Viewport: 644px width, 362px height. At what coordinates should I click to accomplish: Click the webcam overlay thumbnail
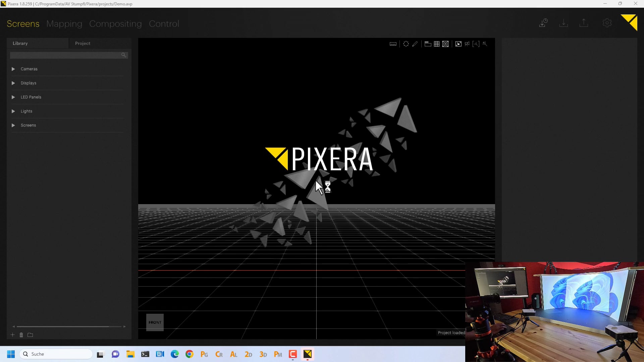tap(554, 312)
